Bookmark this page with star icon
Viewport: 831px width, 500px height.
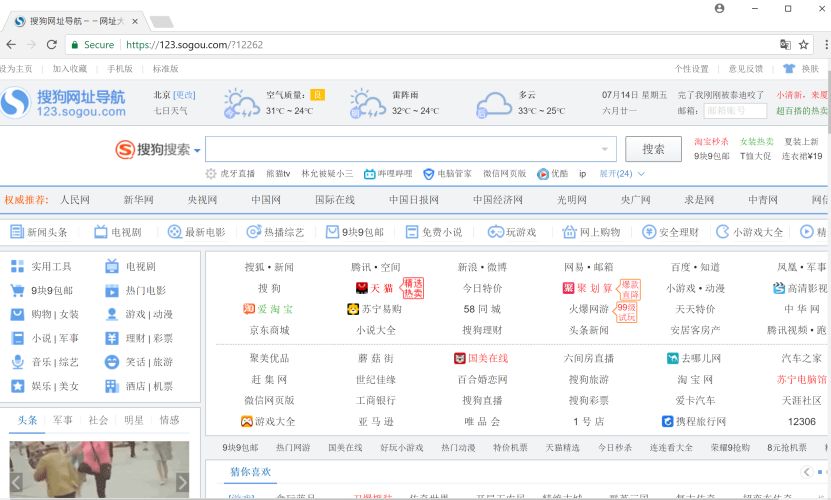coord(803,45)
